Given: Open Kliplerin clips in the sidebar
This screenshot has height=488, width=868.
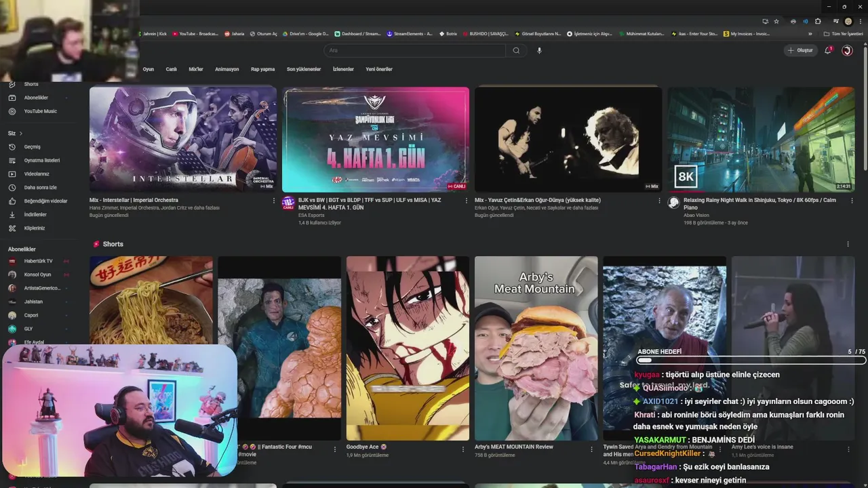Looking at the screenshot, I should [34, 228].
